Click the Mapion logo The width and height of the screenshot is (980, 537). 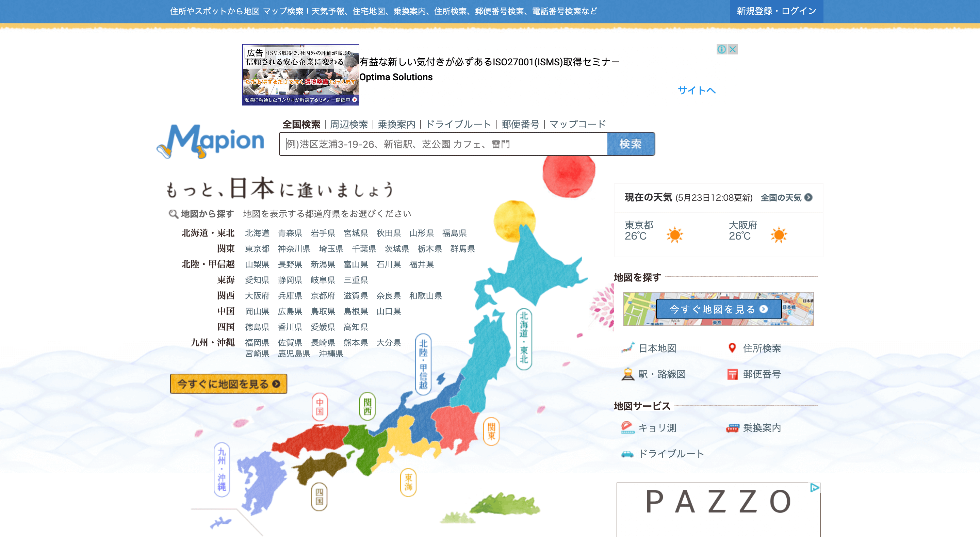[x=210, y=141]
